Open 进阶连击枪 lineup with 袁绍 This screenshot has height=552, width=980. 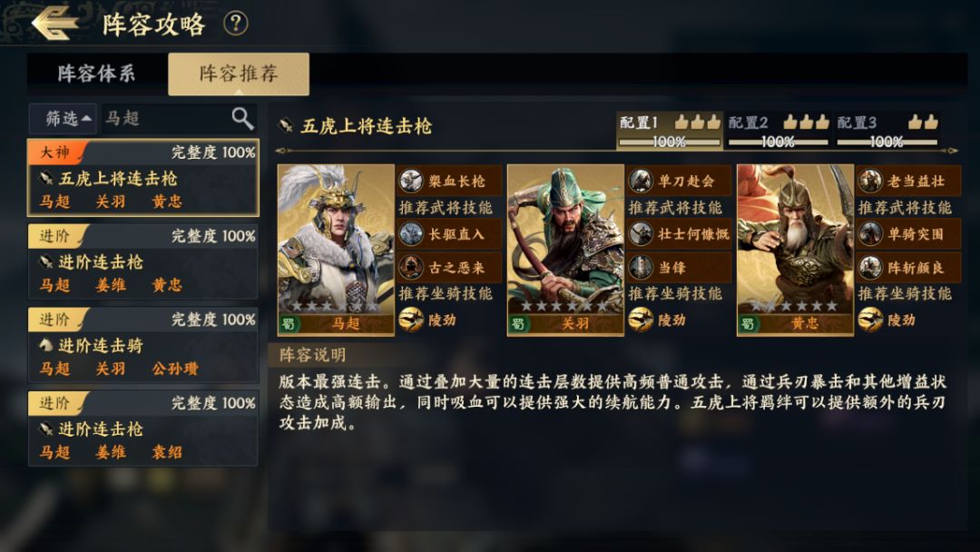coord(143,429)
